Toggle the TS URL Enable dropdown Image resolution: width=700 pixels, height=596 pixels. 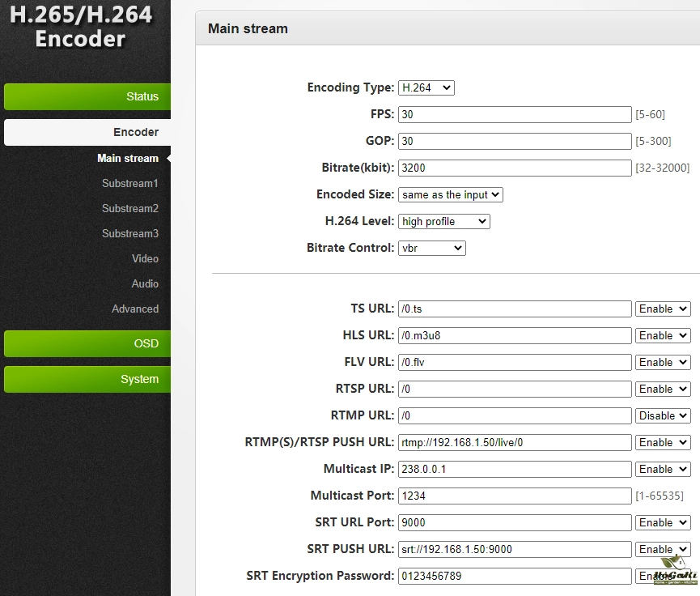point(663,309)
